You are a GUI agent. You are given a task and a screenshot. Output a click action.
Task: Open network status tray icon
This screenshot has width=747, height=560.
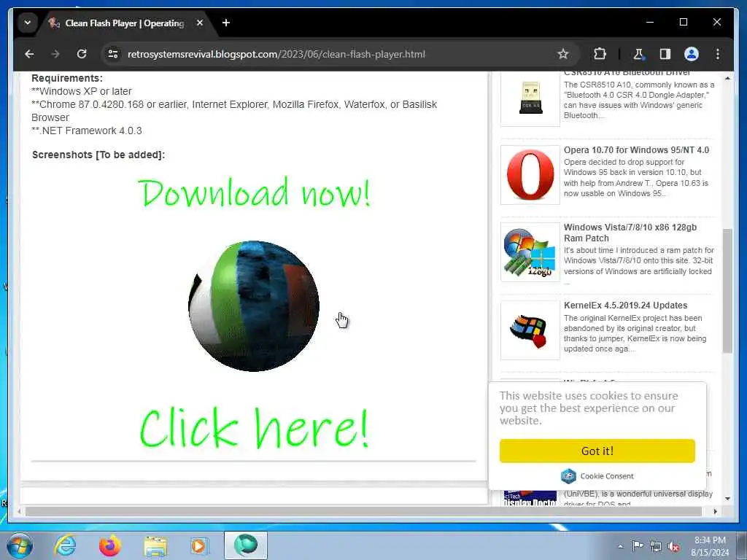pos(656,546)
